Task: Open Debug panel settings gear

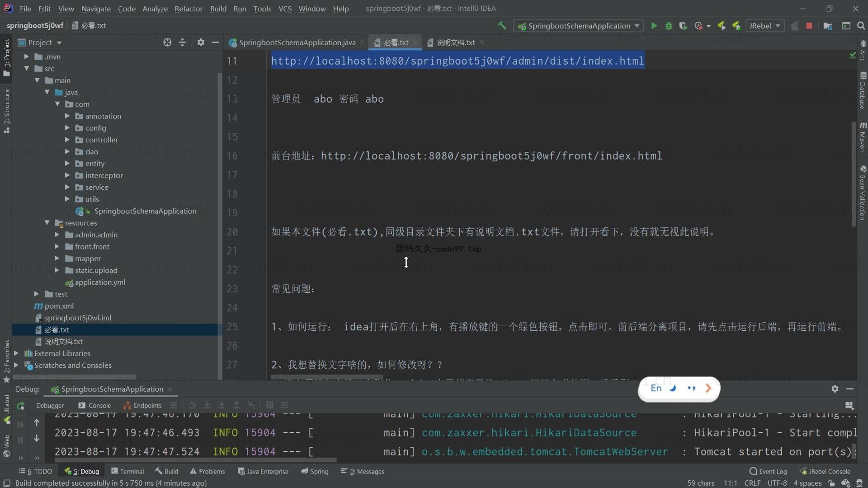Action: pos(835,389)
